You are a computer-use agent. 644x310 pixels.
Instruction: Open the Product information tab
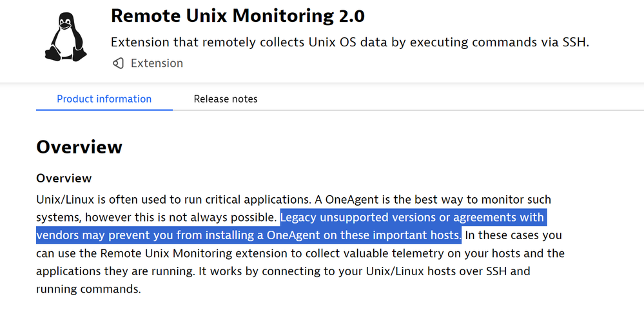[104, 99]
